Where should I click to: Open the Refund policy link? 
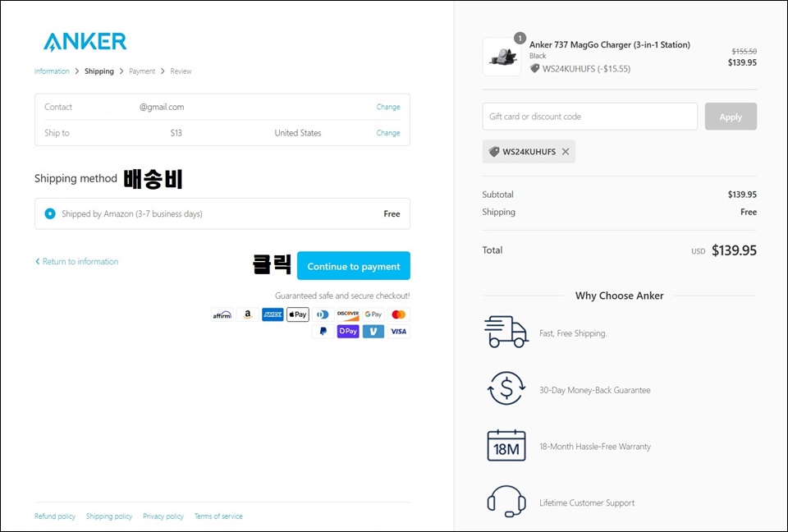(x=55, y=516)
